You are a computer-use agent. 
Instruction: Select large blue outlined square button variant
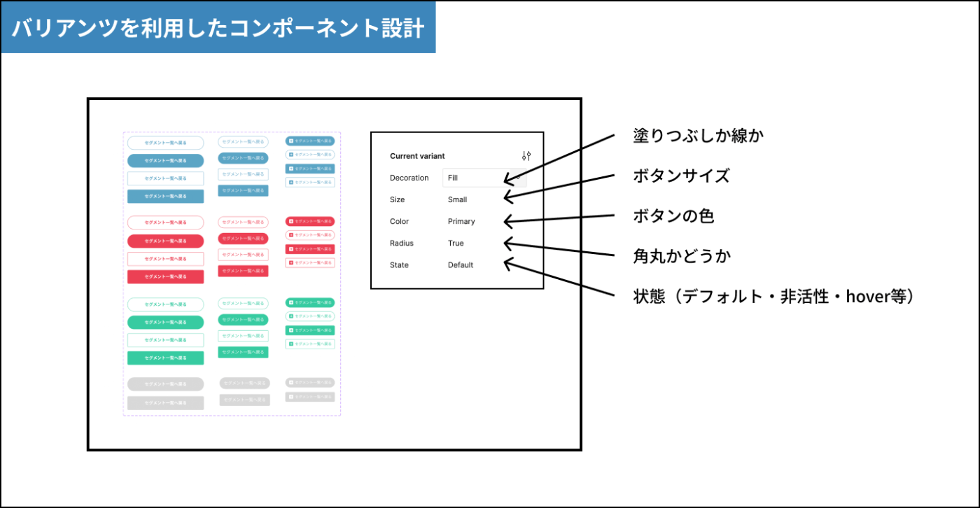click(x=165, y=178)
